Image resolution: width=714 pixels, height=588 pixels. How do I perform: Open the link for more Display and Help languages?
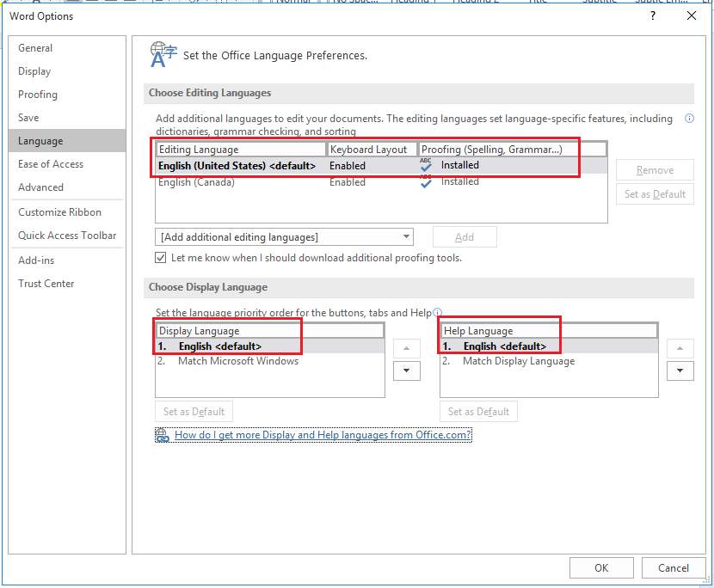[x=323, y=435]
